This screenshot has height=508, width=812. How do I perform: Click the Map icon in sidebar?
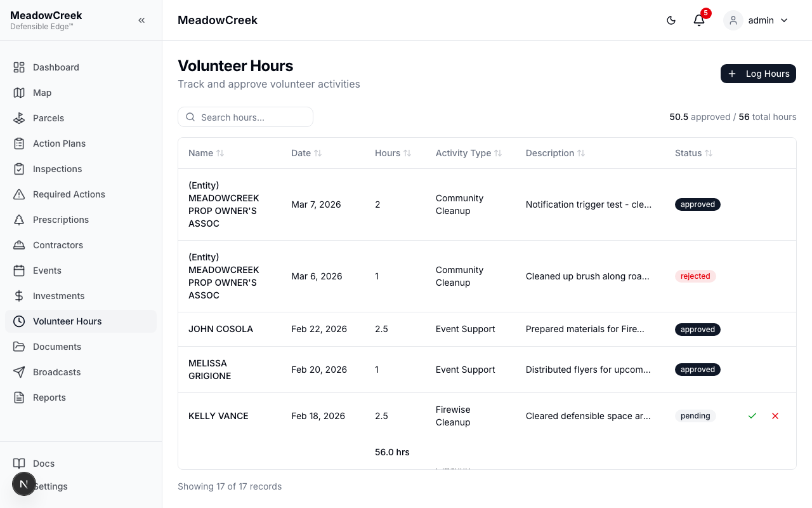point(19,93)
